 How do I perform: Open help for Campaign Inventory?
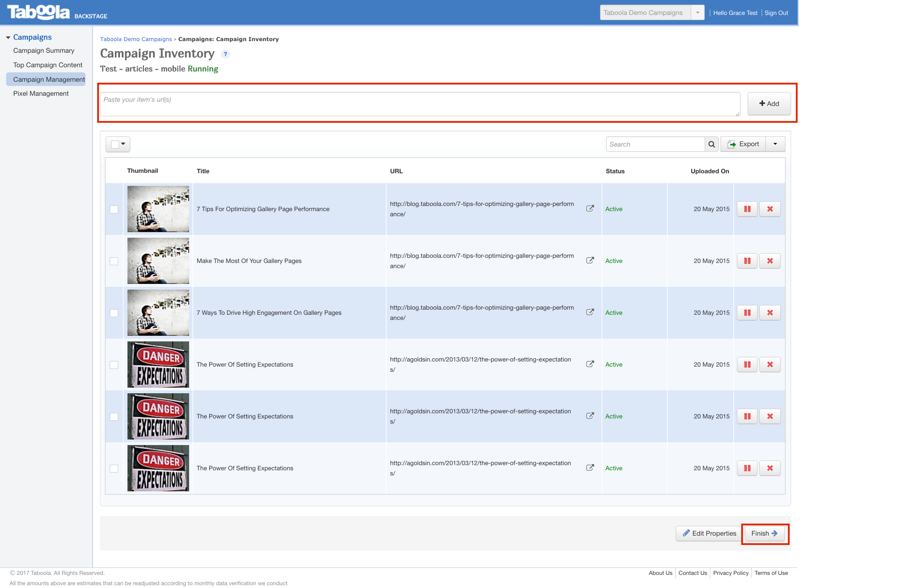226,54
